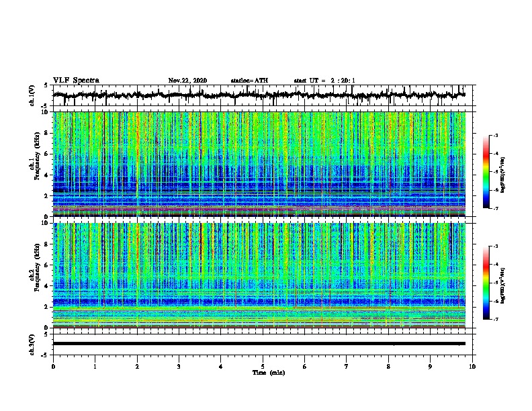Click the "-7" tick on ch.2 colorbar
The width and height of the screenshot is (532, 411).
495,320
